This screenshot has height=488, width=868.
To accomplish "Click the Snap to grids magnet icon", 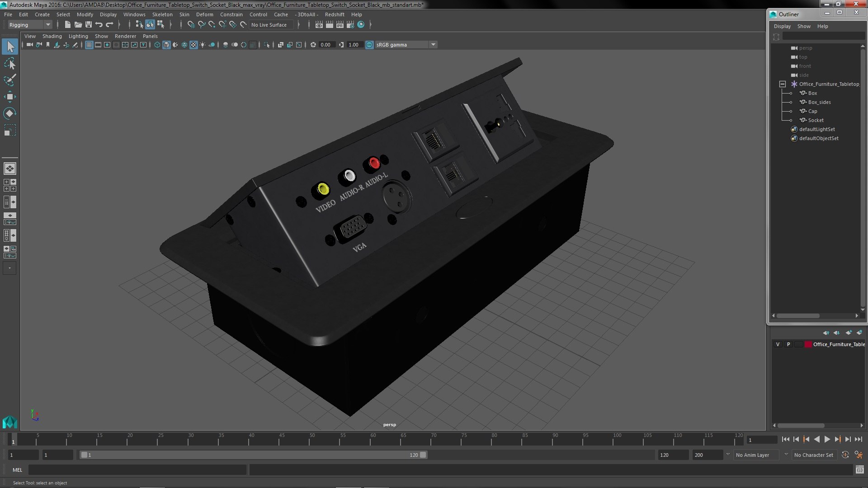I will point(191,25).
